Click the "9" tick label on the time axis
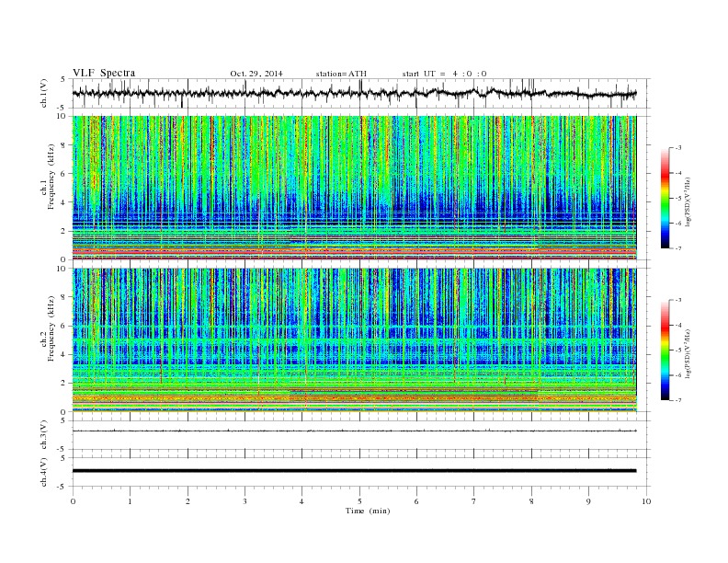Image resolution: width=728 pixels, height=563 pixels. point(588,501)
